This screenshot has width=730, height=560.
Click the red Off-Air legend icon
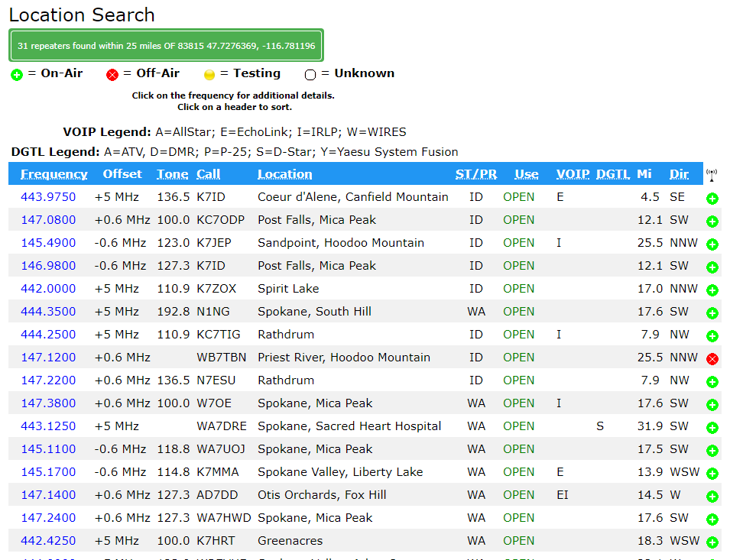[x=112, y=74]
